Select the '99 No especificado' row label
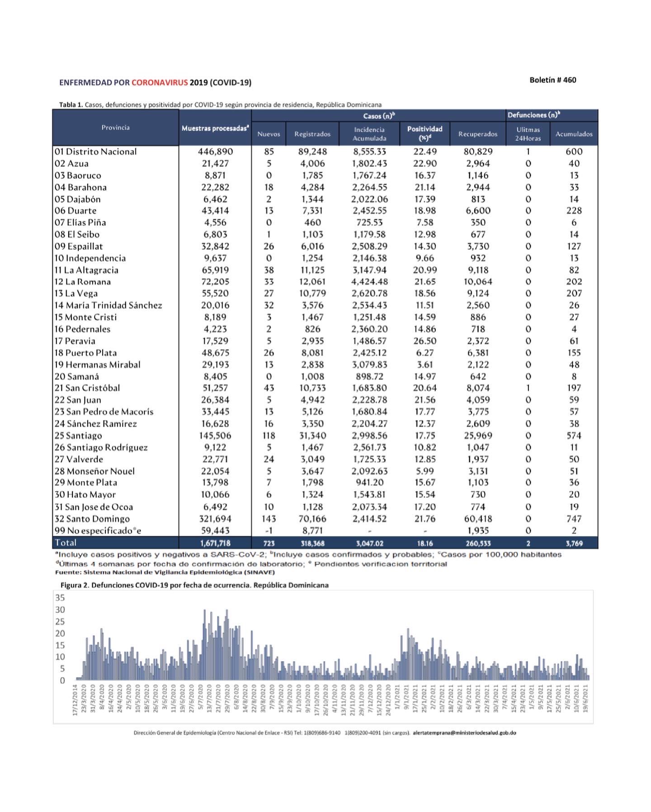Image resolution: width=651 pixels, height=812 pixels. (x=98, y=531)
